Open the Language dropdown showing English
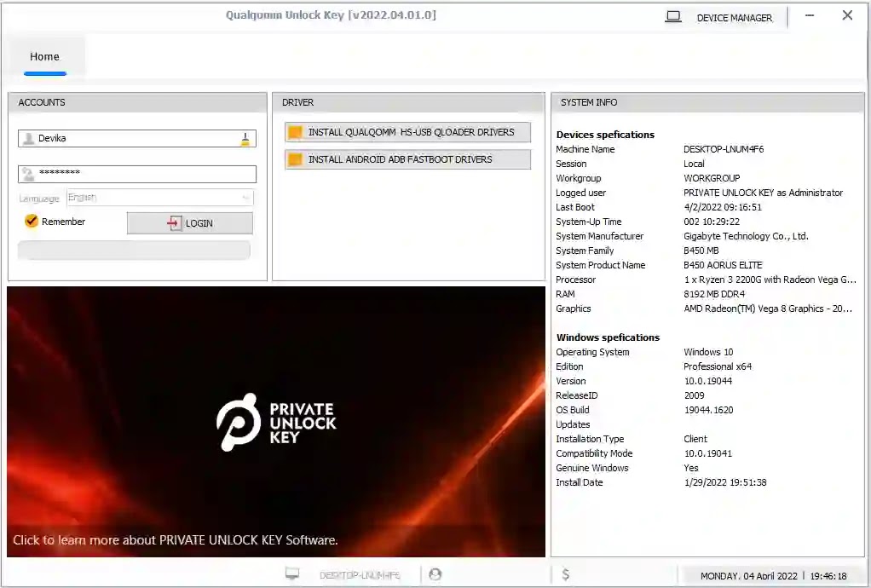The image size is (871, 588). point(160,198)
